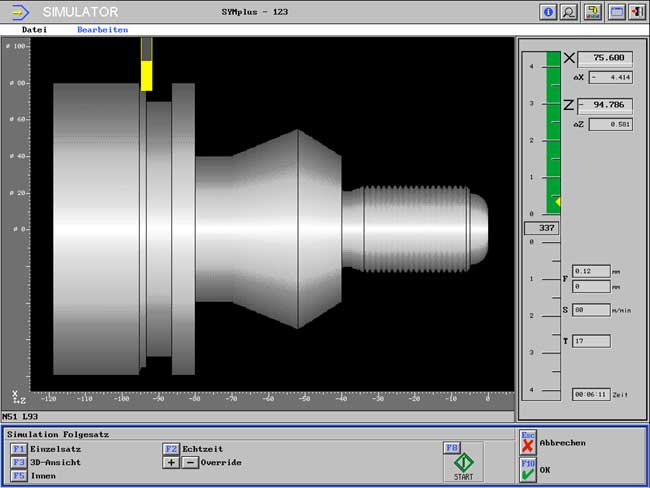
Task: Toggle F2 Echtzeit real-time mode
Action: [171, 449]
